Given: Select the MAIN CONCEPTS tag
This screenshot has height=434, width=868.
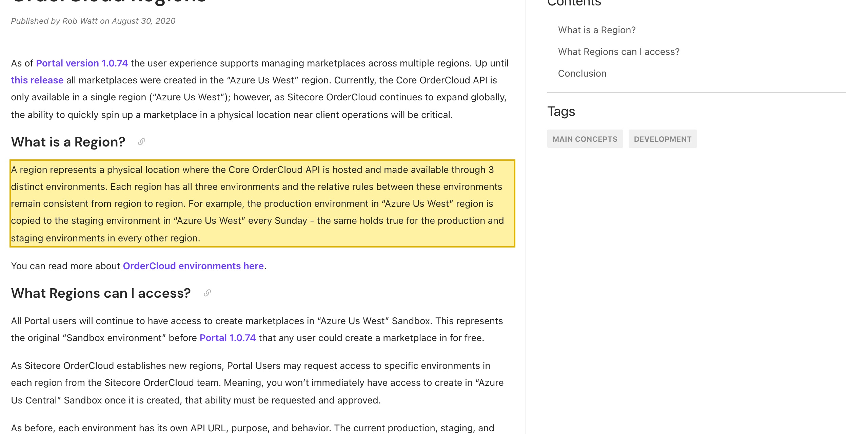Looking at the screenshot, I should click(x=585, y=139).
